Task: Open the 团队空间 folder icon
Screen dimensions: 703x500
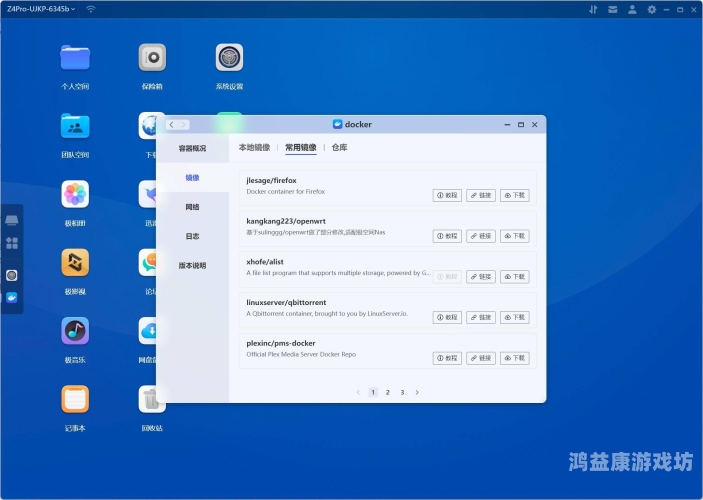Action: [75, 126]
